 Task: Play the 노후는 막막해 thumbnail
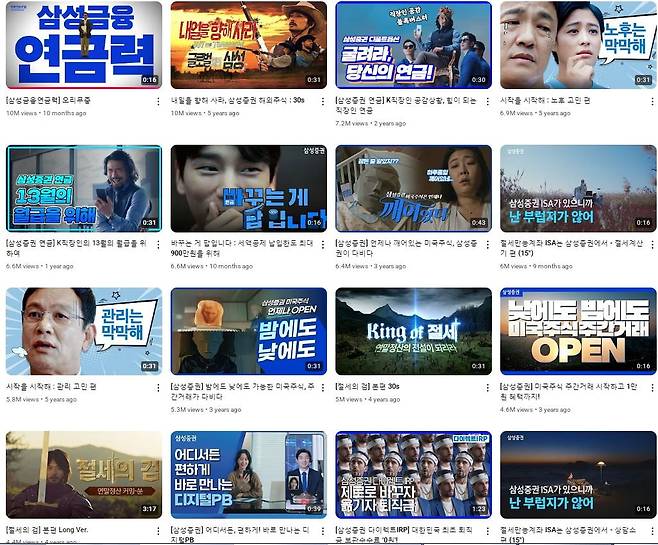click(x=578, y=45)
